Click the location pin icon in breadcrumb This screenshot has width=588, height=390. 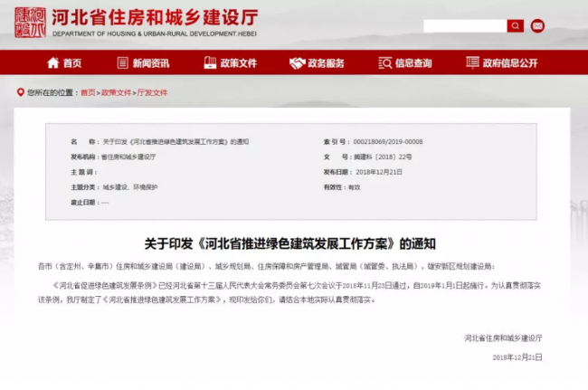pos(20,92)
